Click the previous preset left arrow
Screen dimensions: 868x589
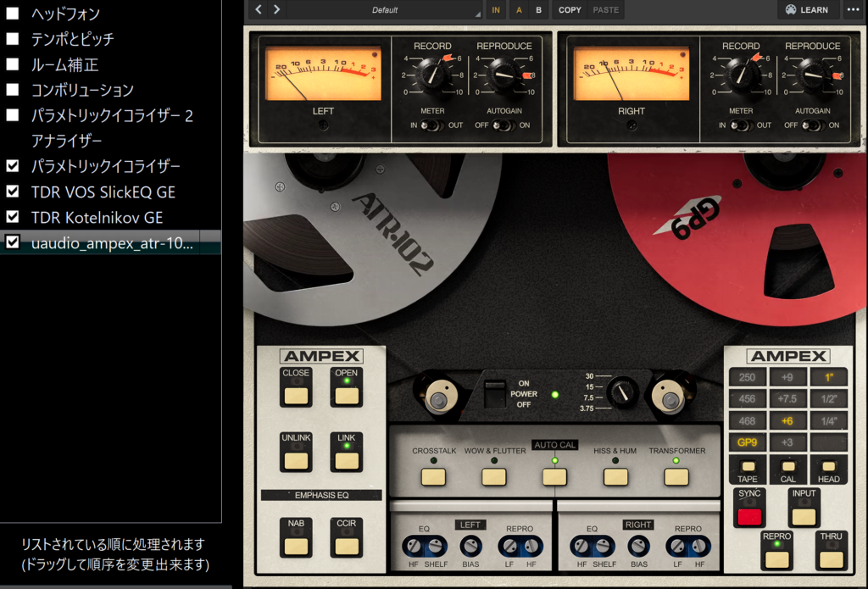click(259, 10)
